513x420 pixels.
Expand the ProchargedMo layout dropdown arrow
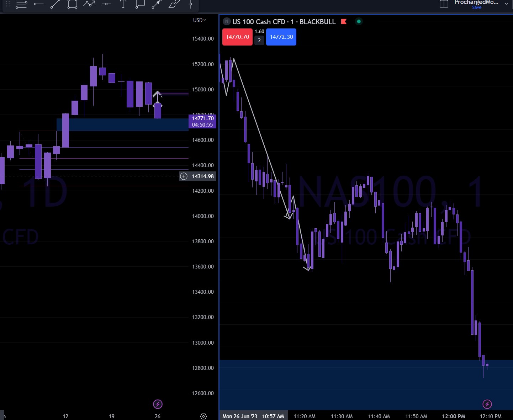click(507, 4)
